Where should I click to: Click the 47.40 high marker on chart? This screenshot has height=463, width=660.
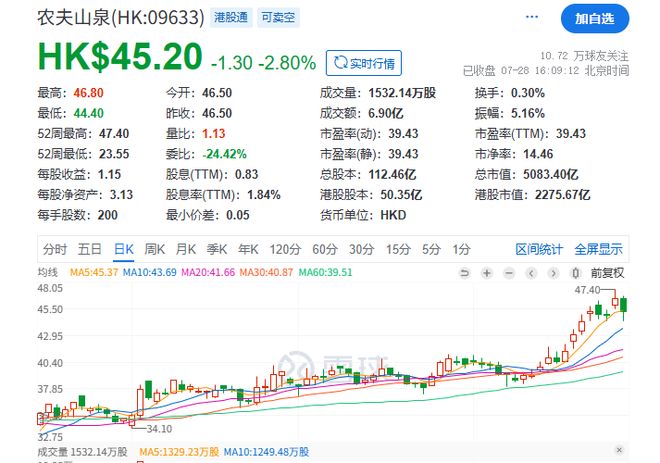587,290
